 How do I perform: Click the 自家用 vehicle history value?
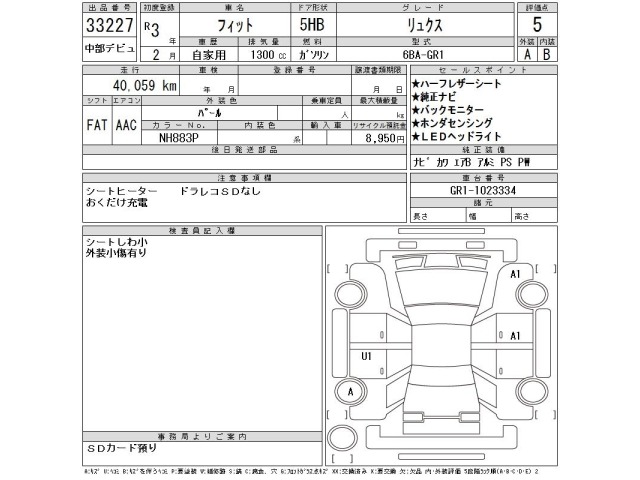tap(209, 55)
